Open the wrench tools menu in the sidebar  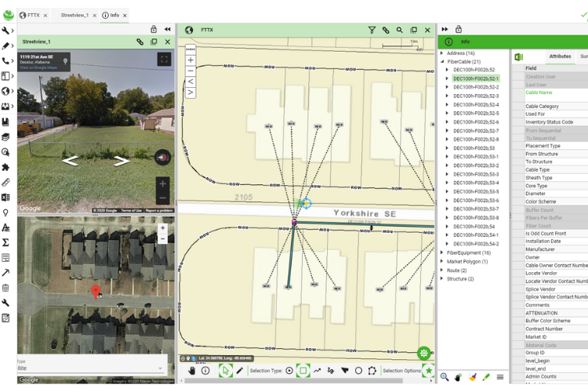point(5,31)
